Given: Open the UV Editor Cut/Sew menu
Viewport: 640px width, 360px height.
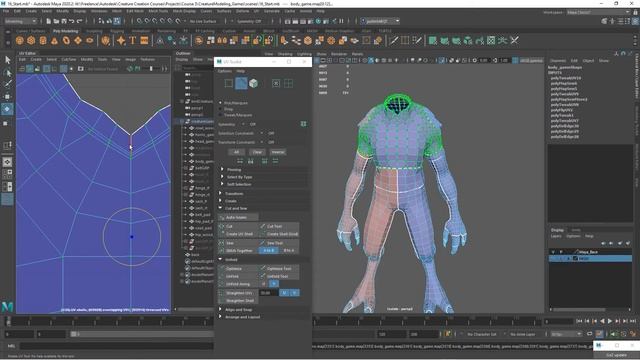Looking at the screenshot, I should coord(69,60).
